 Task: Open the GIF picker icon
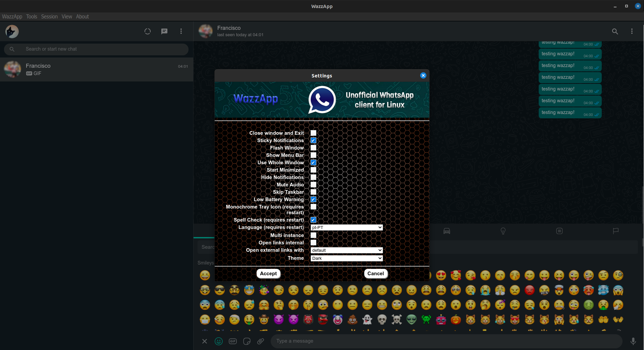point(233,341)
